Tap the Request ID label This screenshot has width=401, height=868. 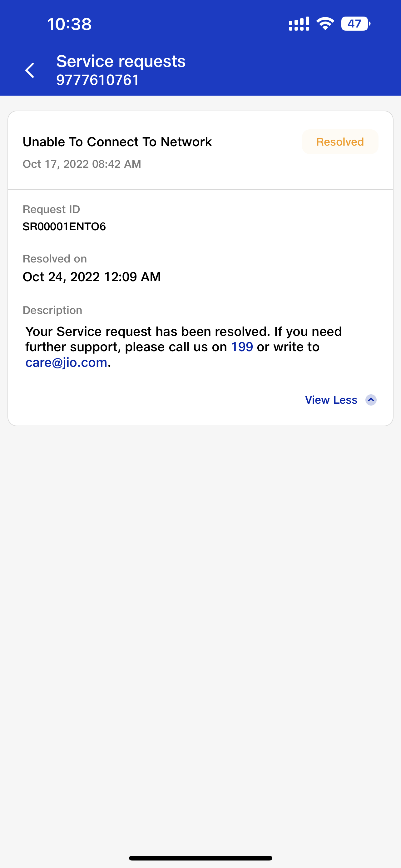51,209
